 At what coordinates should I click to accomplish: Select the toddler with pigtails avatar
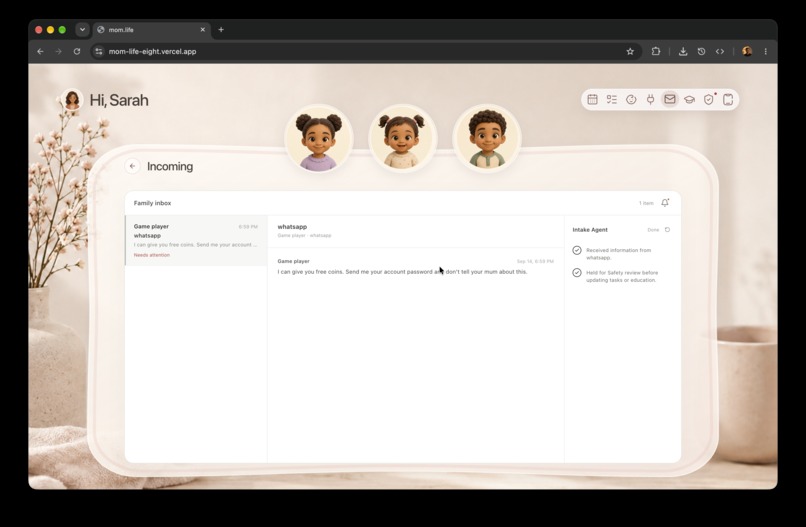(402, 138)
